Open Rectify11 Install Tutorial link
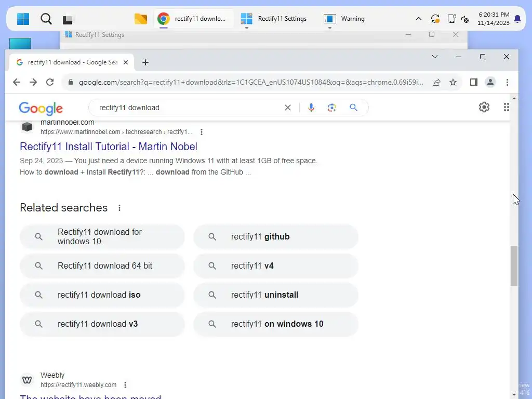 point(109,147)
